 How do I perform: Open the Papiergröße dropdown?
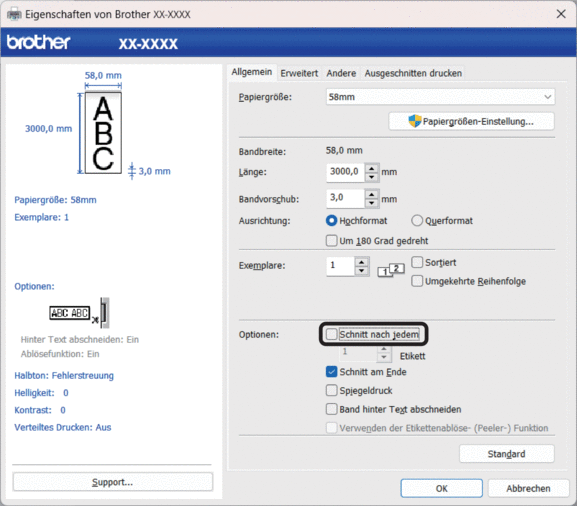click(440, 97)
